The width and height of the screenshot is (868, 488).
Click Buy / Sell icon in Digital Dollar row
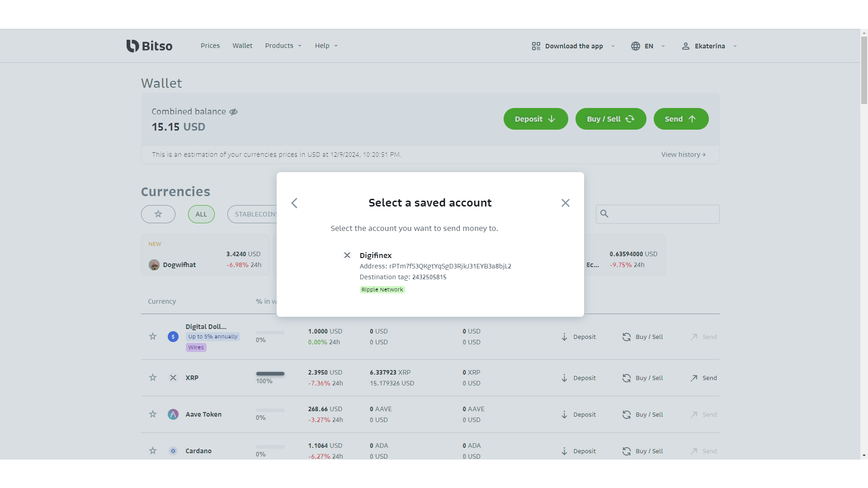(627, 337)
